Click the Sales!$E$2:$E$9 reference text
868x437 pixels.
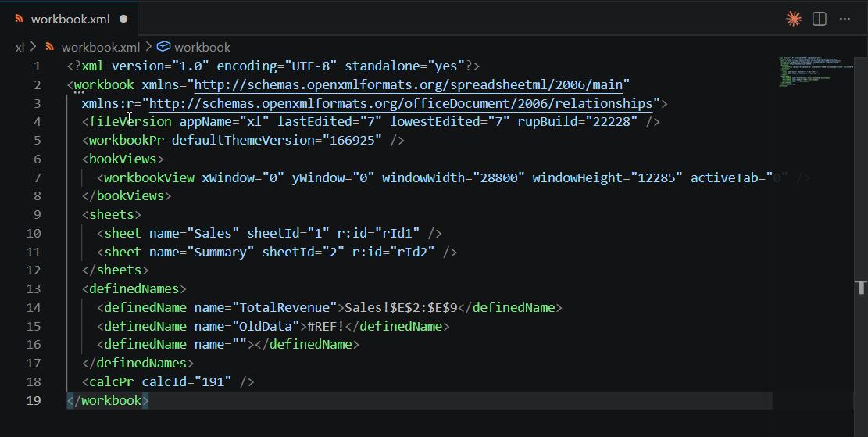point(401,307)
